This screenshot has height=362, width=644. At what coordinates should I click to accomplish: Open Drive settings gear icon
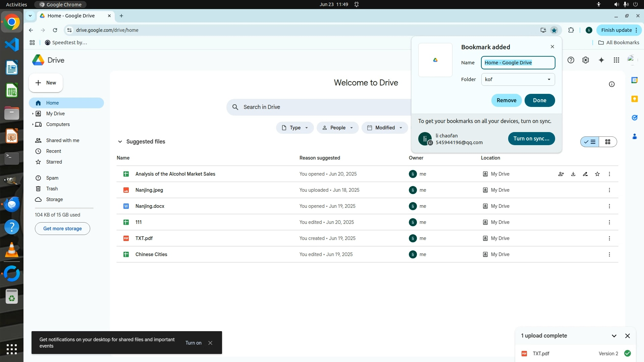click(x=585, y=60)
